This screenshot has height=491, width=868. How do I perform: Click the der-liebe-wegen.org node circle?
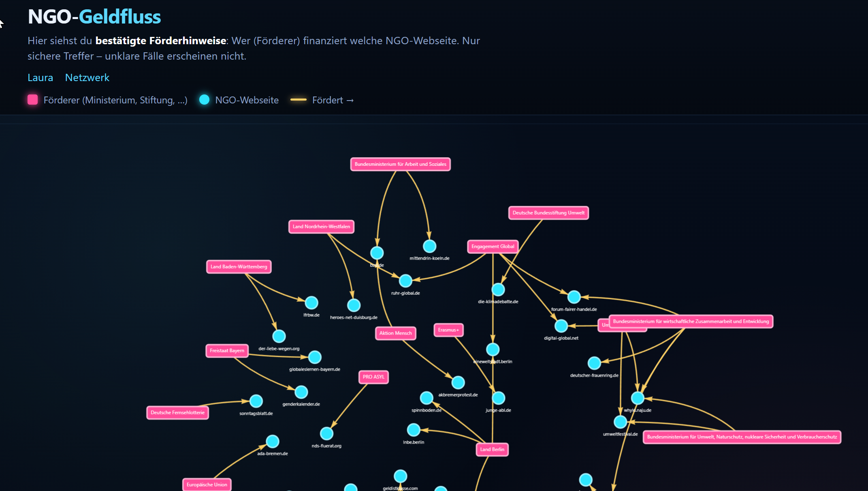pos(279,336)
